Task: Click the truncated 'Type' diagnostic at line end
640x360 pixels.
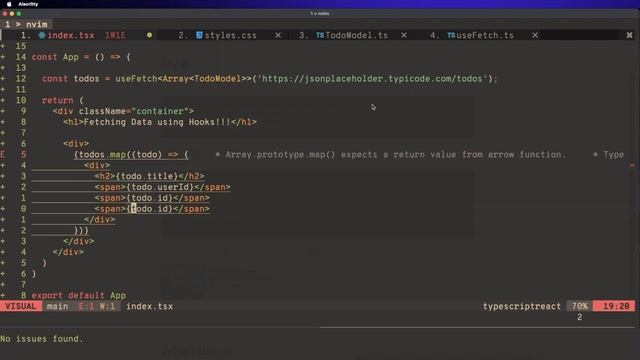Action: click(x=609, y=155)
